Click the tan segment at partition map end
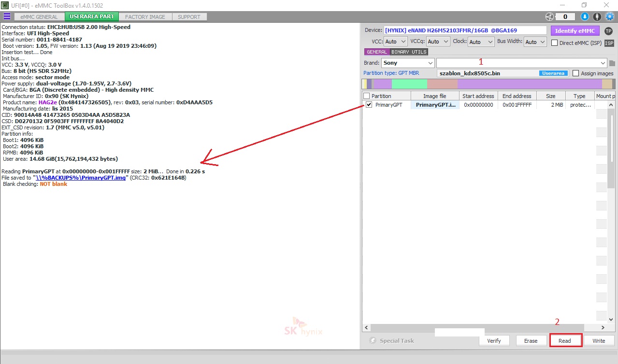This screenshot has width=618, height=364. point(606,84)
